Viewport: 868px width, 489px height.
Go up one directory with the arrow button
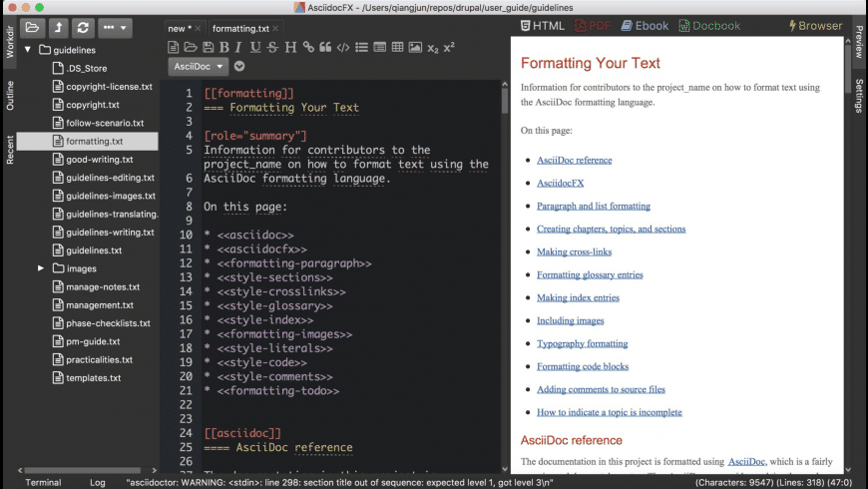pyautogui.click(x=59, y=27)
